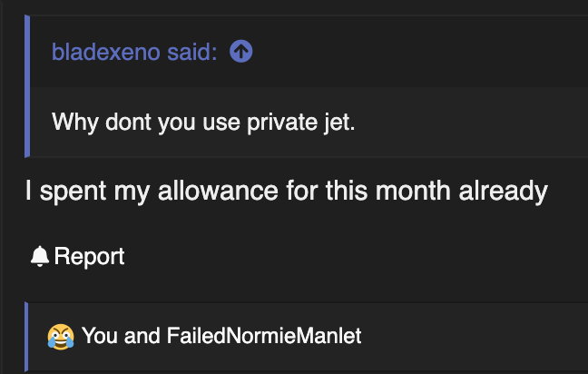Screen dimensions: 588x374
Task: Click the empty area right of the Report link
Action: click(357, 257)
